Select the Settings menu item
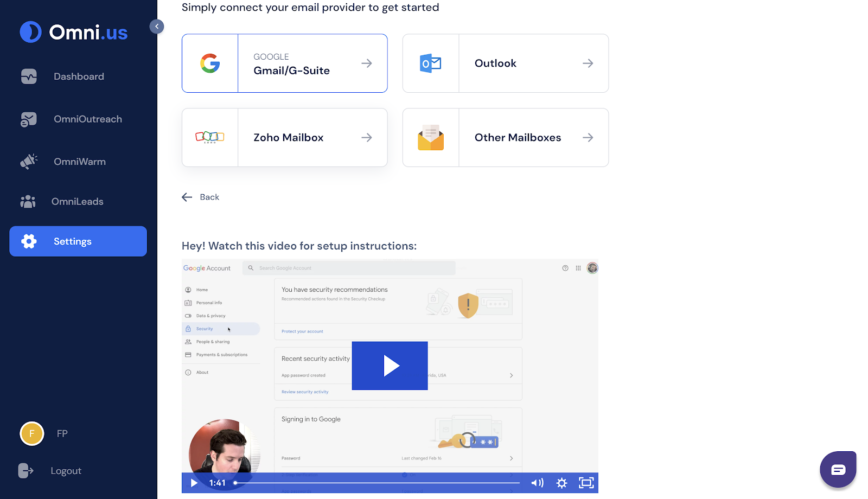The height and width of the screenshot is (499, 868). click(78, 241)
